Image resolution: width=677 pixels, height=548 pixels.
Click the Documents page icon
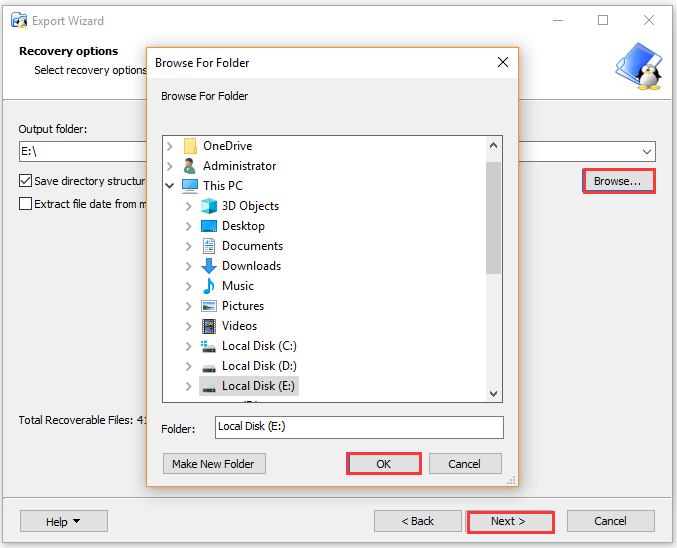209,246
